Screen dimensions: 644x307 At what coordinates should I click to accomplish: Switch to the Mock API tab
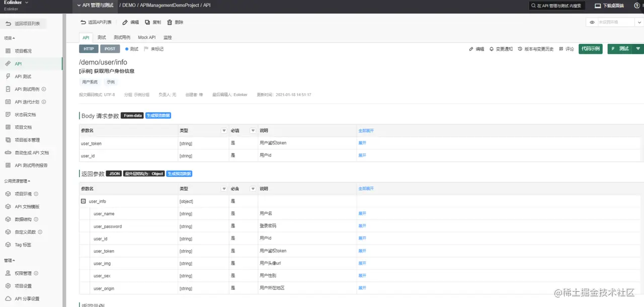click(147, 37)
